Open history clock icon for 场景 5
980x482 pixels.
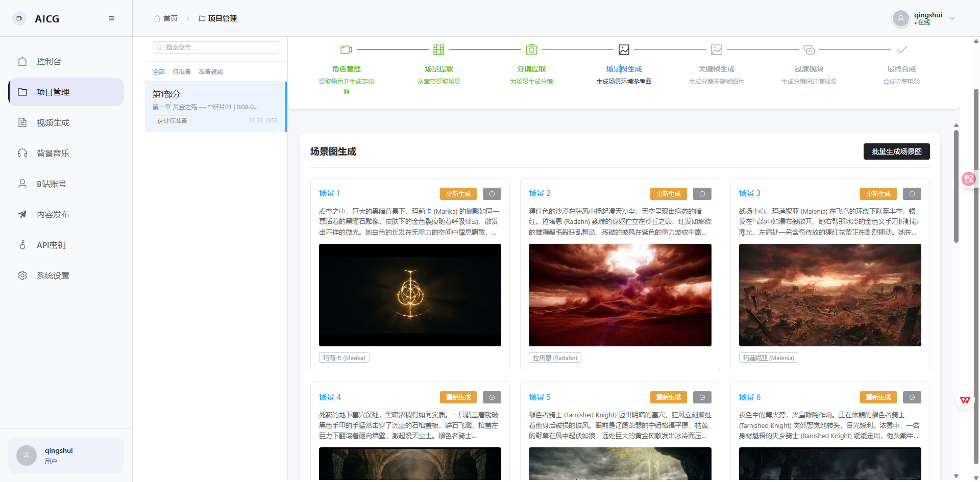click(702, 397)
